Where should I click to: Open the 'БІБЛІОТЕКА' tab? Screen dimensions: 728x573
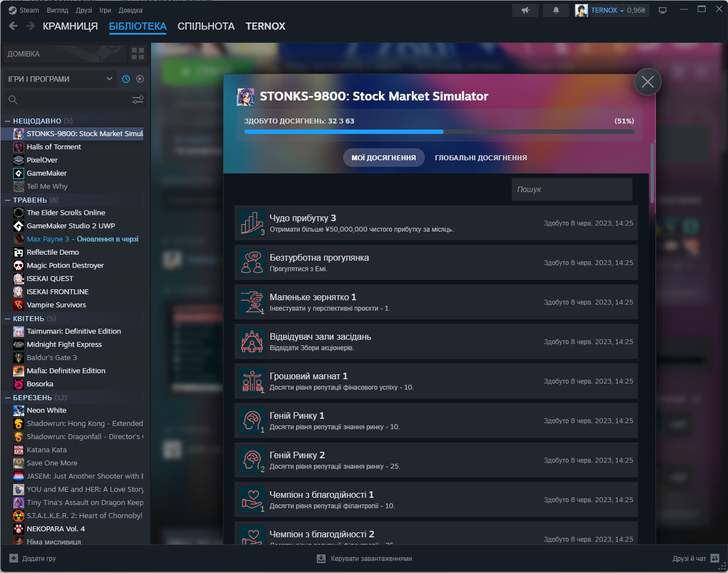click(138, 26)
